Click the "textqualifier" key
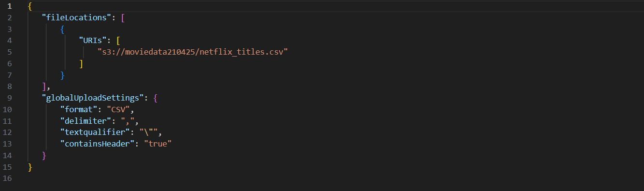This screenshot has width=644, height=191. click(96, 132)
